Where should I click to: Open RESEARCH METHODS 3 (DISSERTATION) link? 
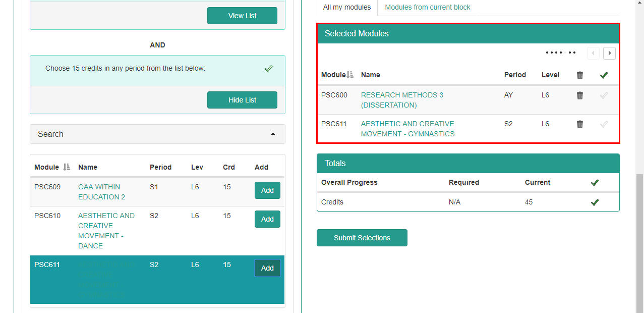coord(402,100)
